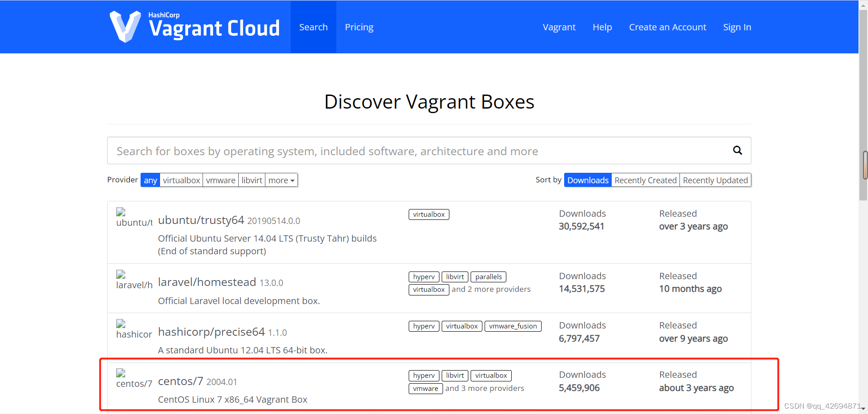Screen dimensions: 868x414
Task: Open the hashicorp/precise64 avatar image
Action: click(134, 329)
